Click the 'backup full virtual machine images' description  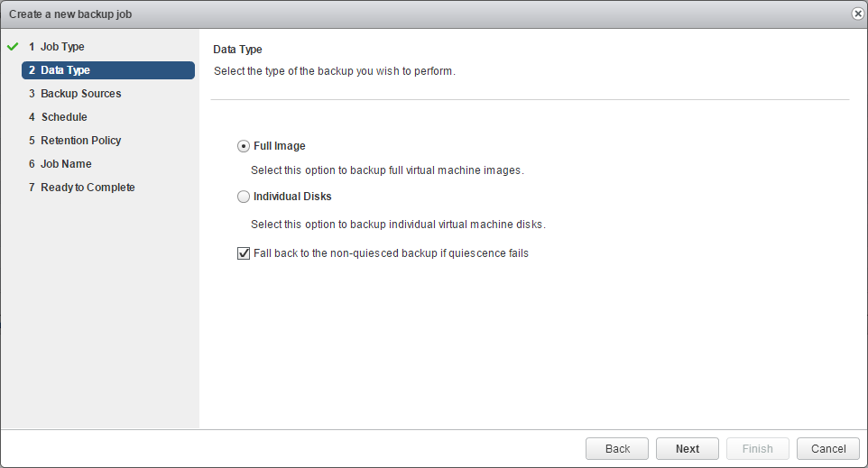pyautogui.click(x=387, y=170)
